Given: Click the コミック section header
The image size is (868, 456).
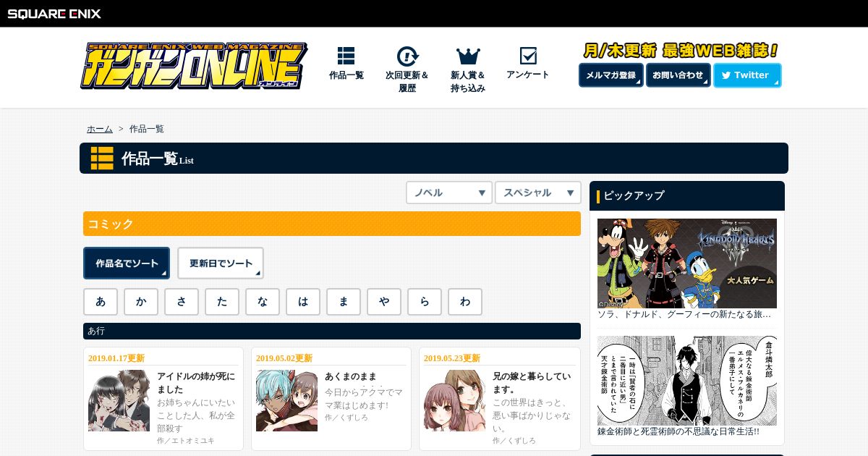Looking at the screenshot, I should click(332, 224).
